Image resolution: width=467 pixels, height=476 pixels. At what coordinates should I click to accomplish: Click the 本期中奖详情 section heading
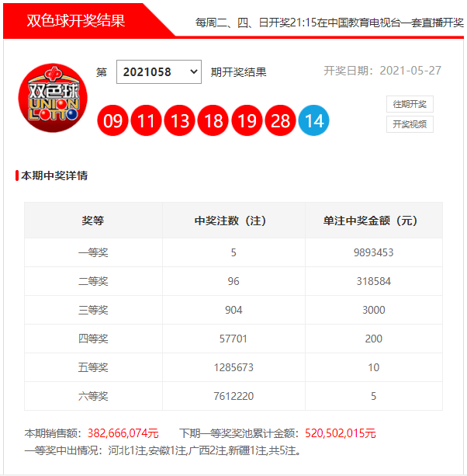(54, 175)
